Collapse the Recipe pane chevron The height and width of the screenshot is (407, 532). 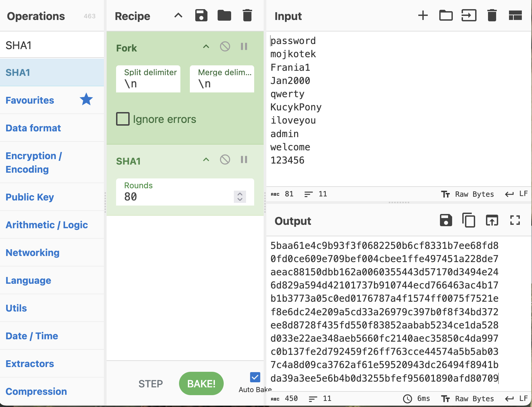(178, 16)
